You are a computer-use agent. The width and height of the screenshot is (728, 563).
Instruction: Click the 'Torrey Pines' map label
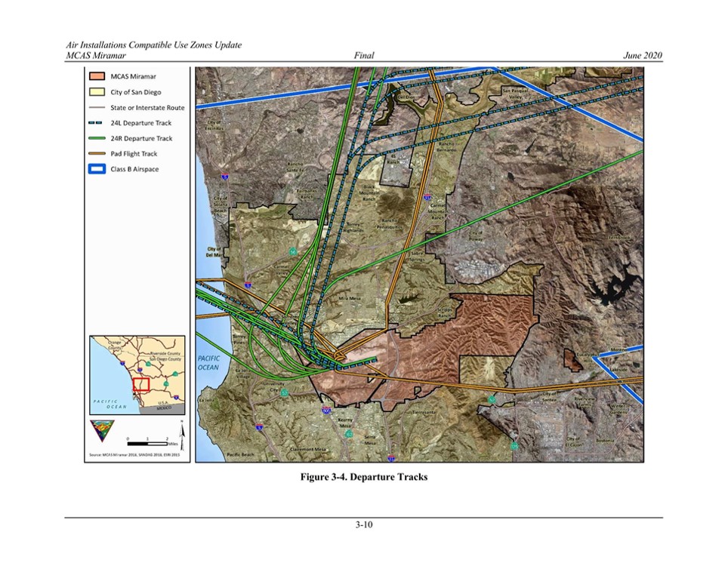[x=239, y=339]
